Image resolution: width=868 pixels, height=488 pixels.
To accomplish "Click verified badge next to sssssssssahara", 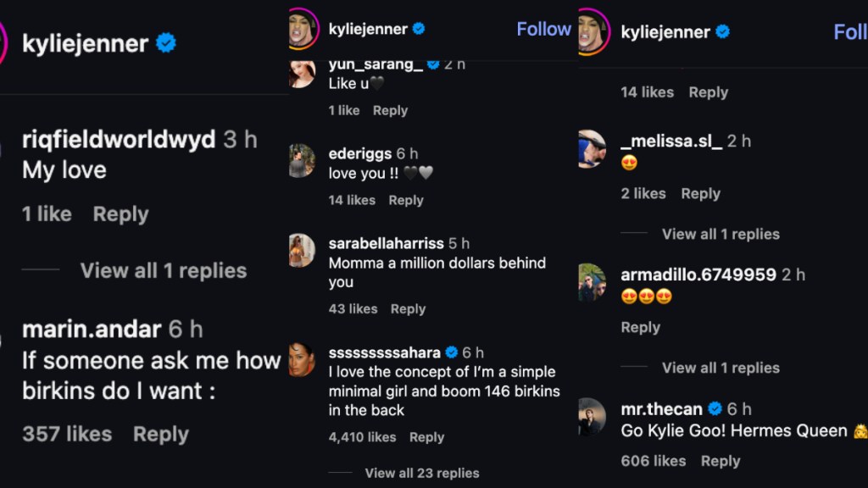I will 452,352.
